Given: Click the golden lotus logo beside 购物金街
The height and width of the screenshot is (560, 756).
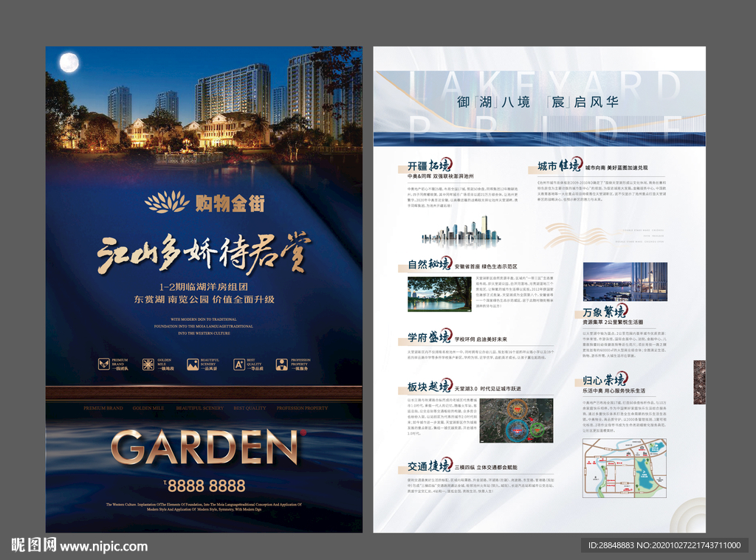Looking at the screenshot, I should [167, 202].
